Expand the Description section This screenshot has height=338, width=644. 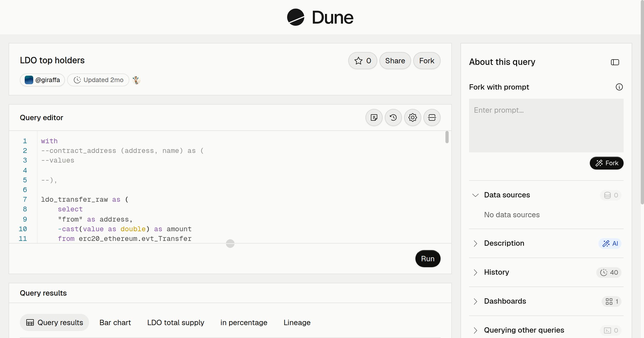[475, 243]
